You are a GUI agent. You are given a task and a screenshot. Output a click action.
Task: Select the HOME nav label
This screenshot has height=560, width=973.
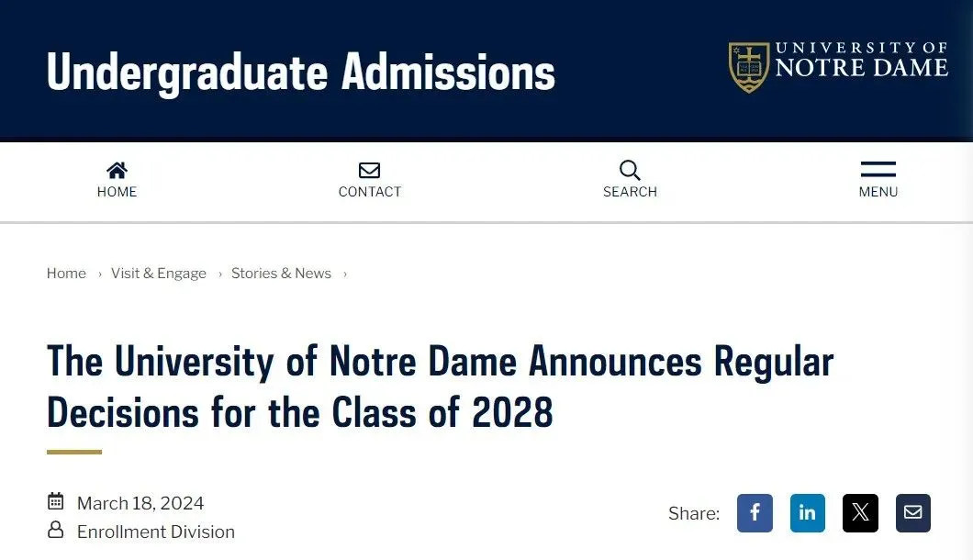(117, 192)
